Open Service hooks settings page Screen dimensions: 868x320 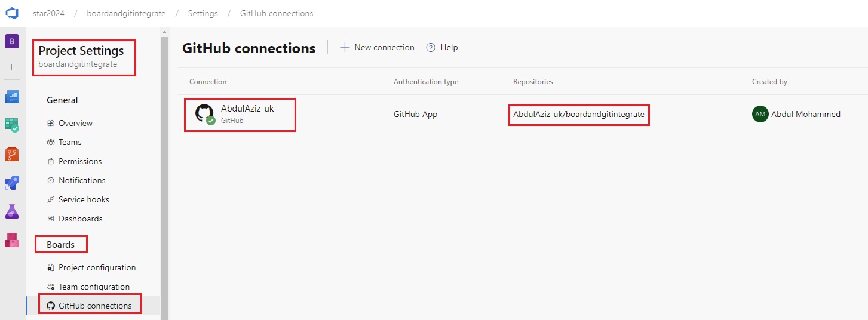(84, 199)
